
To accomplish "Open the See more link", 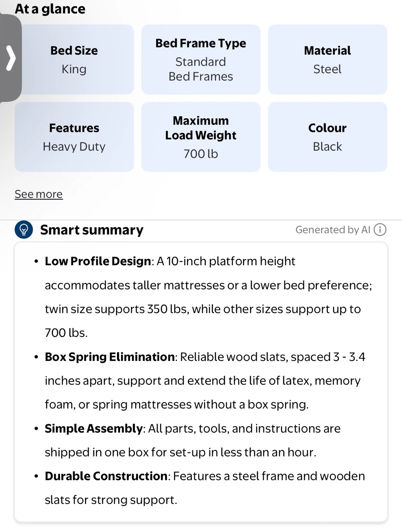I will [x=39, y=194].
